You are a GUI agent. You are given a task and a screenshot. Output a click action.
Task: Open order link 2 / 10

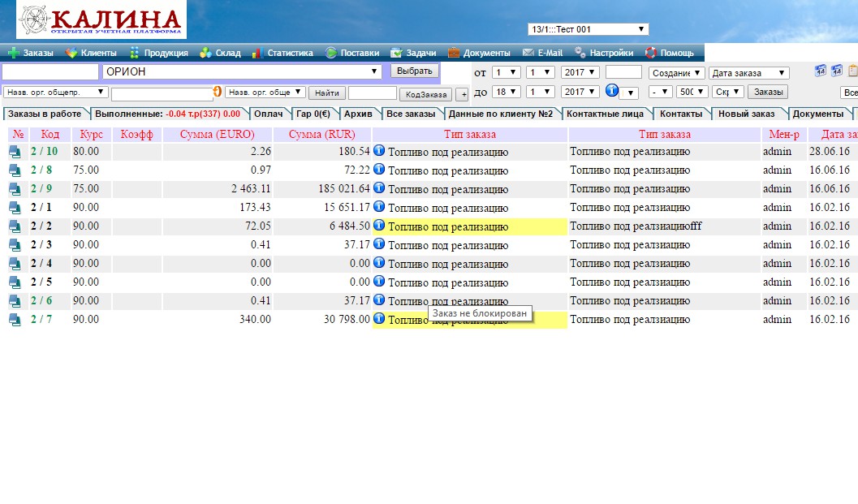(x=44, y=152)
